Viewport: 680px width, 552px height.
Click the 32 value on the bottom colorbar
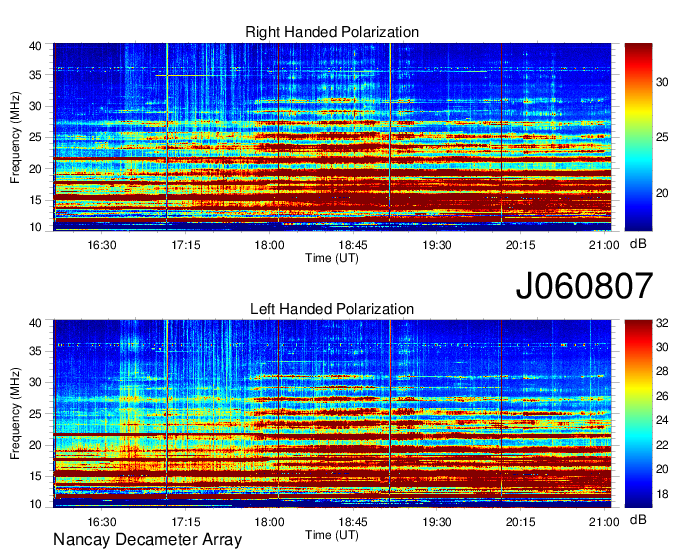pos(662,323)
